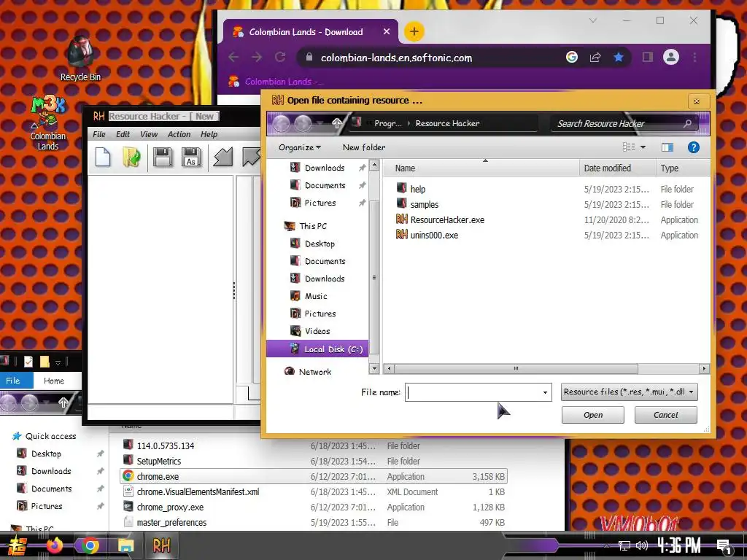Open Chrome profile avatar
Image resolution: width=747 pixels, height=560 pixels.
[671, 57]
